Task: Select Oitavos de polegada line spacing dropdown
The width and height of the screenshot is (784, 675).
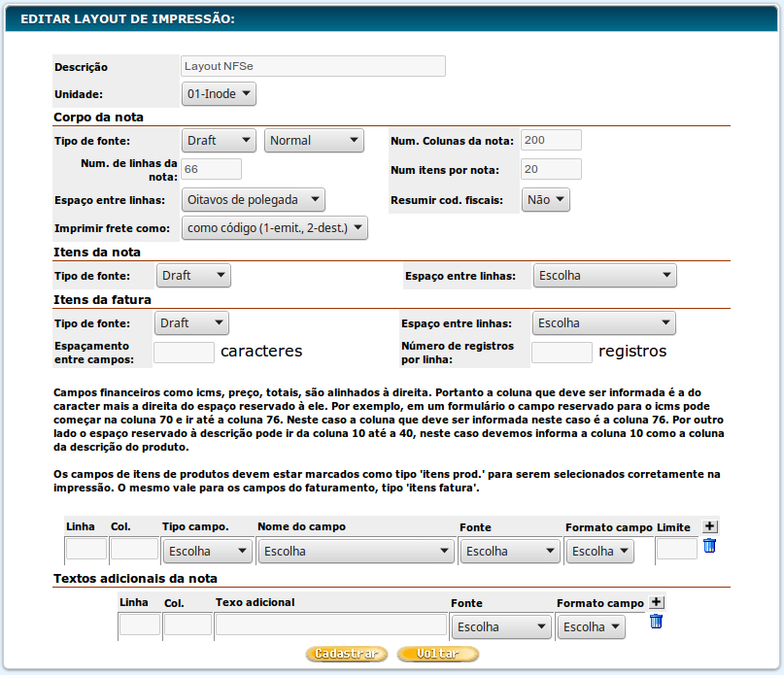Action: click(x=254, y=200)
